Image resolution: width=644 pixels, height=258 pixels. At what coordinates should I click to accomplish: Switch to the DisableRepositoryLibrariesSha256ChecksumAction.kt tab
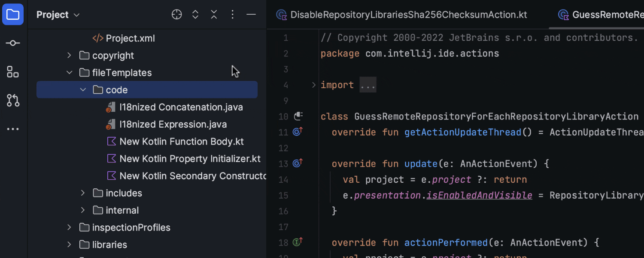click(x=401, y=14)
